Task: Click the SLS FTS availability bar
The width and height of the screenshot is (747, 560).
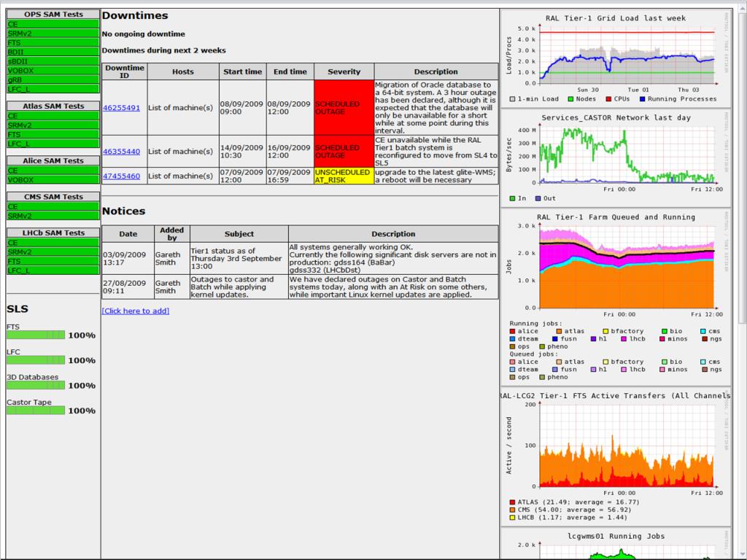Action: 36,335
